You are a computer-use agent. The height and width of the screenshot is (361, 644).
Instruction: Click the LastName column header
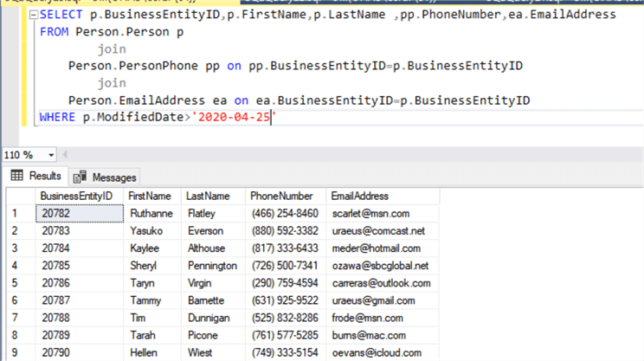tap(208, 197)
